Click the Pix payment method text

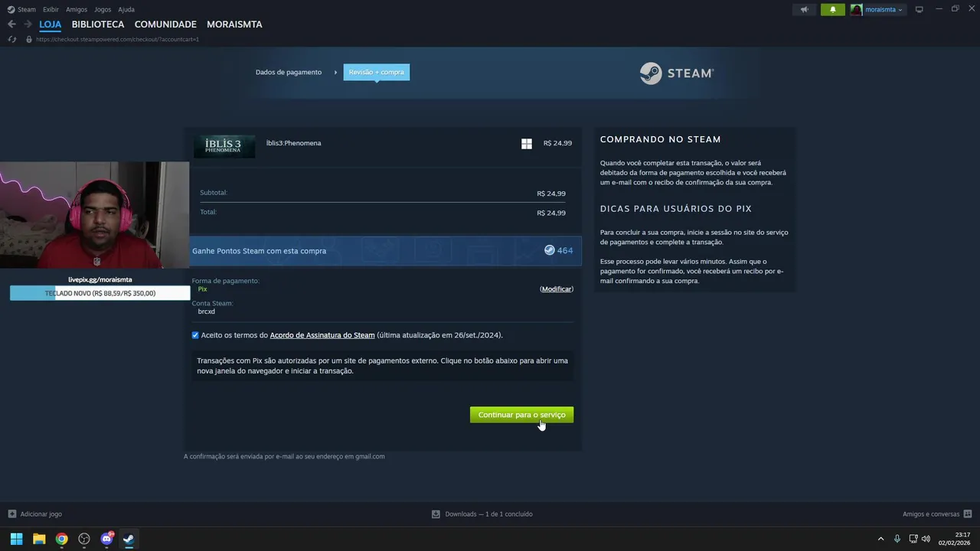coord(202,289)
